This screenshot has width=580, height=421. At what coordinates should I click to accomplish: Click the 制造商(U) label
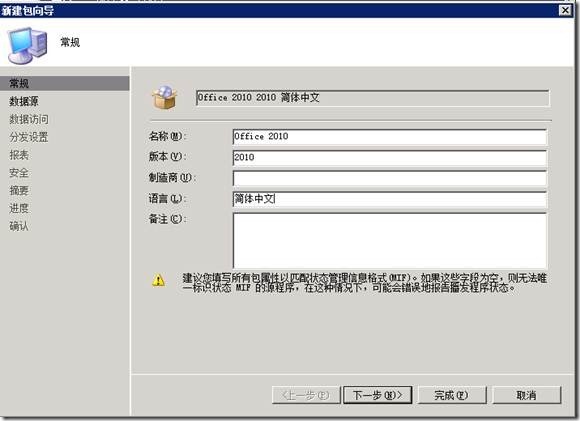pos(172,178)
